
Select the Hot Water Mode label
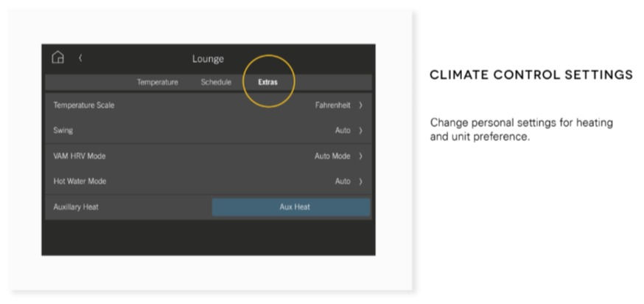pos(80,182)
